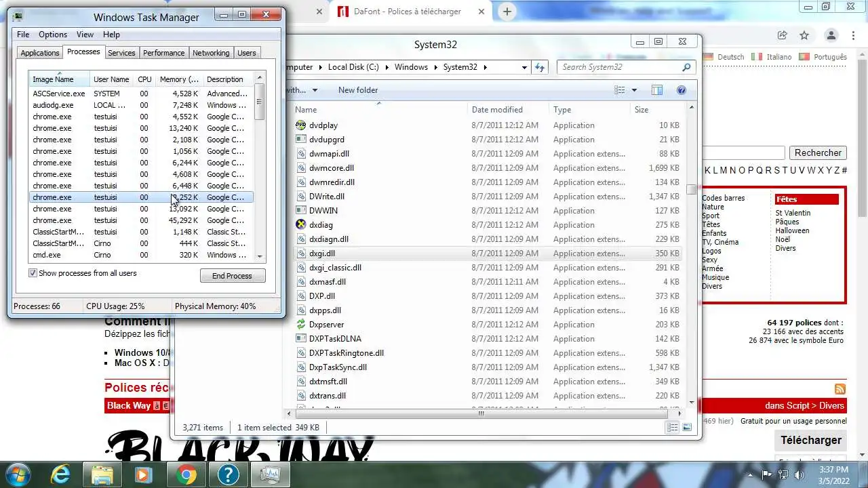Open the Help question-mark taskbar icon

pyautogui.click(x=229, y=474)
